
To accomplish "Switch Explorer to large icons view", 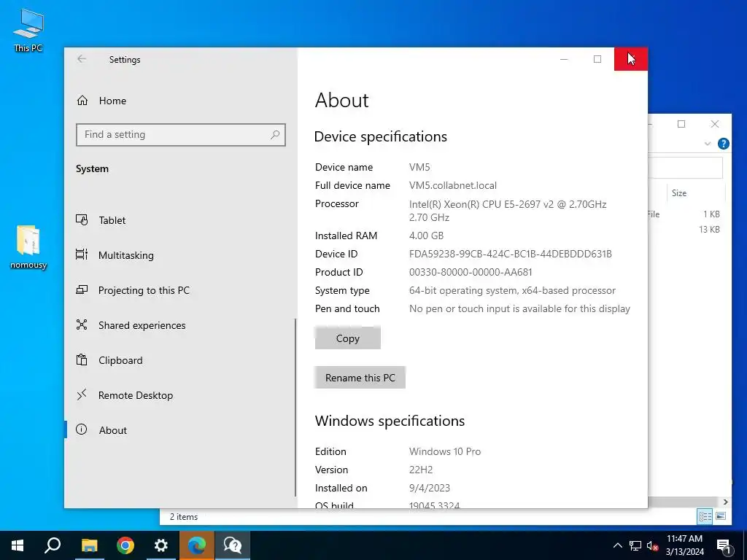I will (721, 516).
